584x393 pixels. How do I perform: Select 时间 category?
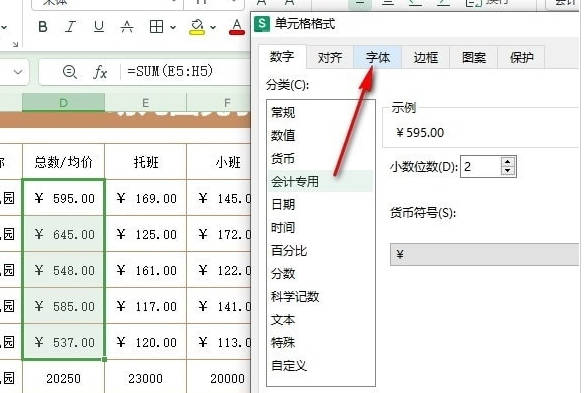tap(320, 227)
